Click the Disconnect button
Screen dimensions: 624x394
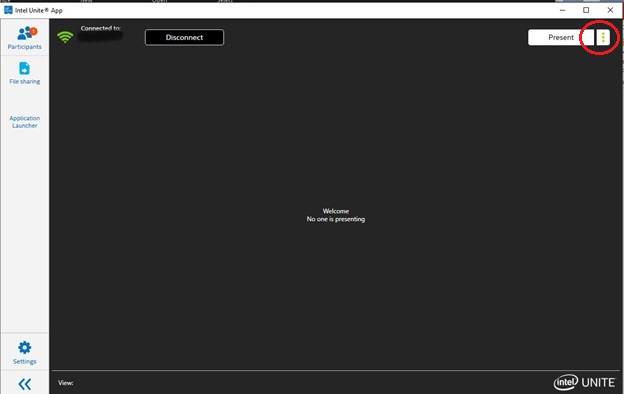184,37
